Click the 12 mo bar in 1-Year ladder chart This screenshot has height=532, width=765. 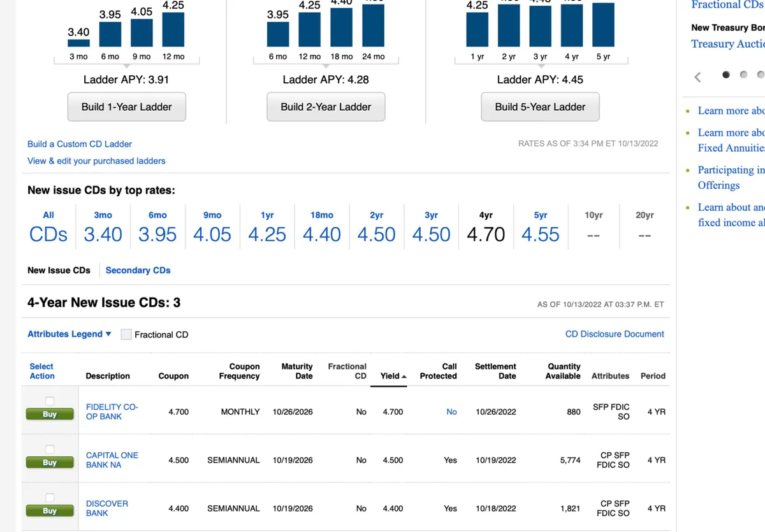pyautogui.click(x=173, y=29)
